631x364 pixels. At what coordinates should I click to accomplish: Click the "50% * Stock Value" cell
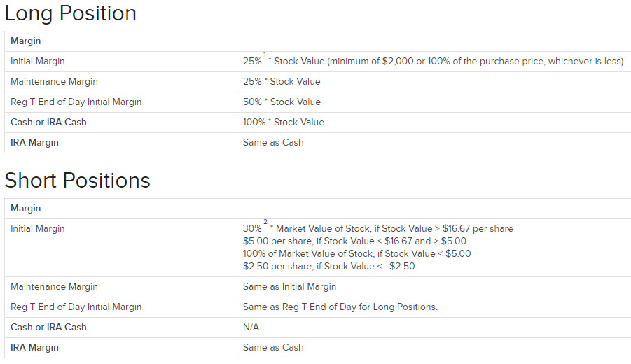tap(282, 102)
